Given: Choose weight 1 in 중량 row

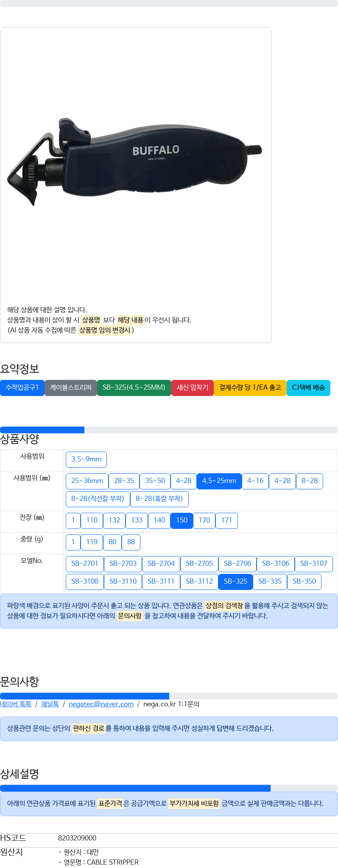Looking at the screenshot, I should pyautogui.click(x=73, y=542).
